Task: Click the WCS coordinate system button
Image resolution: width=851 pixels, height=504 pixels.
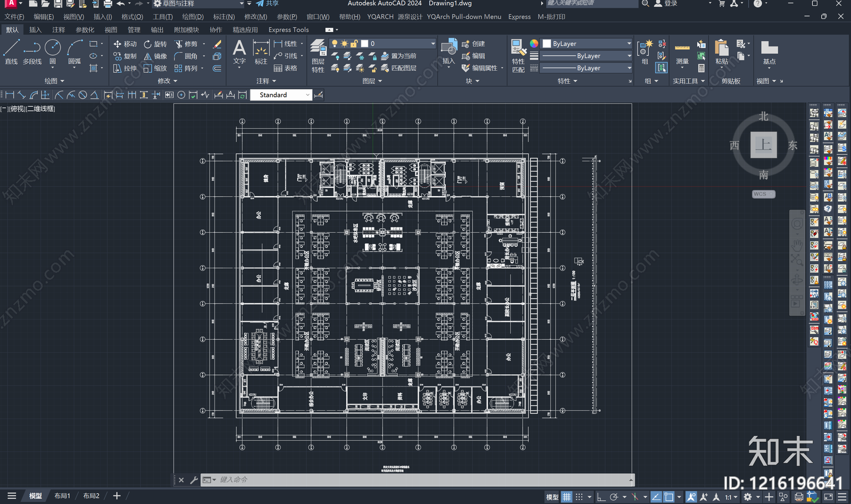Action: pyautogui.click(x=763, y=194)
